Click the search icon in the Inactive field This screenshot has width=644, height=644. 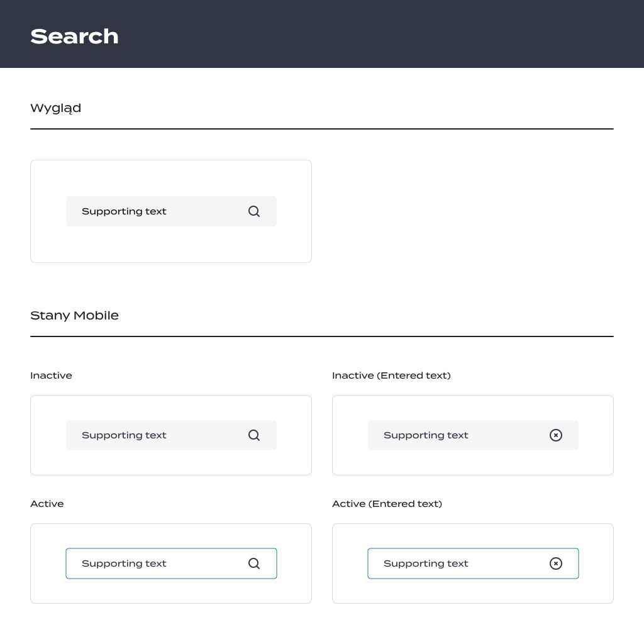pyautogui.click(x=254, y=435)
